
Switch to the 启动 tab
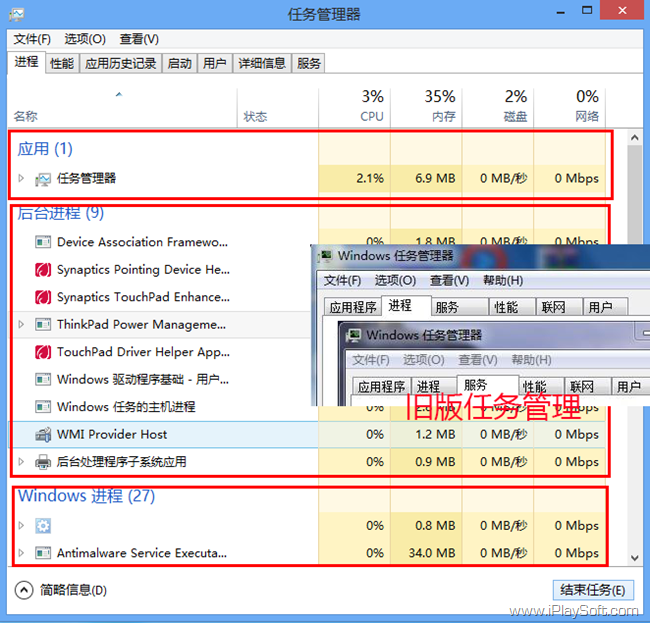click(x=179, y=63)
